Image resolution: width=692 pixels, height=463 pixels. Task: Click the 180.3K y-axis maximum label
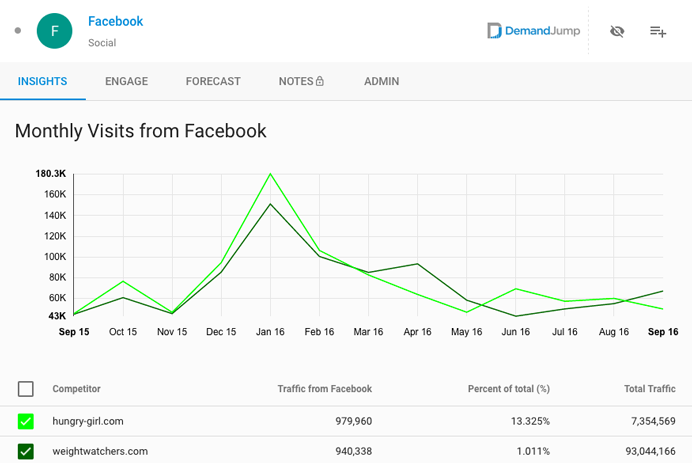coord(51,174)
